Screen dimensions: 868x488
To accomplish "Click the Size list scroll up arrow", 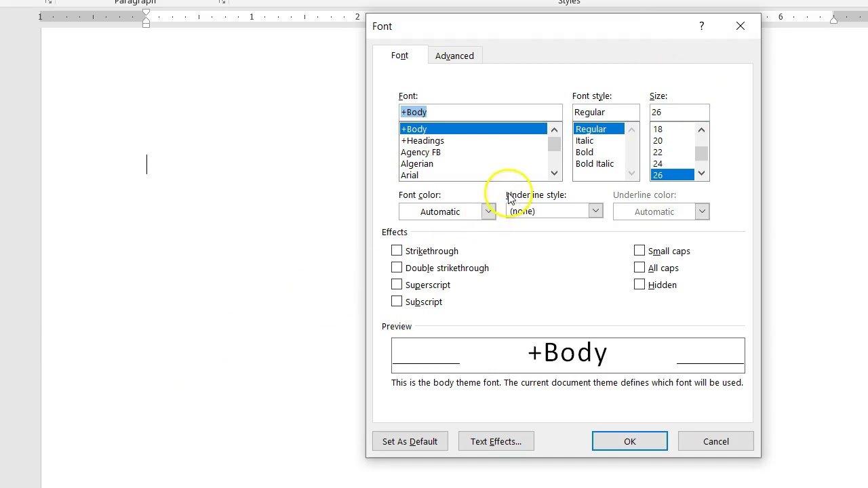I will click(702, 129).
